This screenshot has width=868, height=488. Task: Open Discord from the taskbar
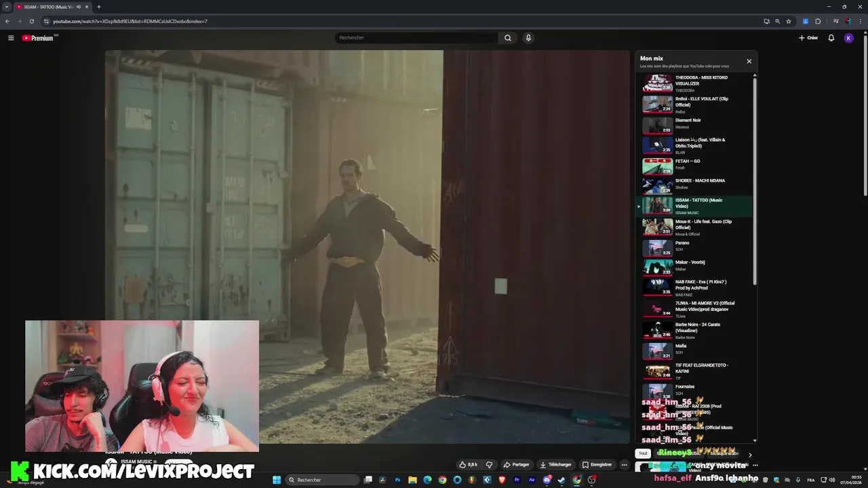[547, 480]
